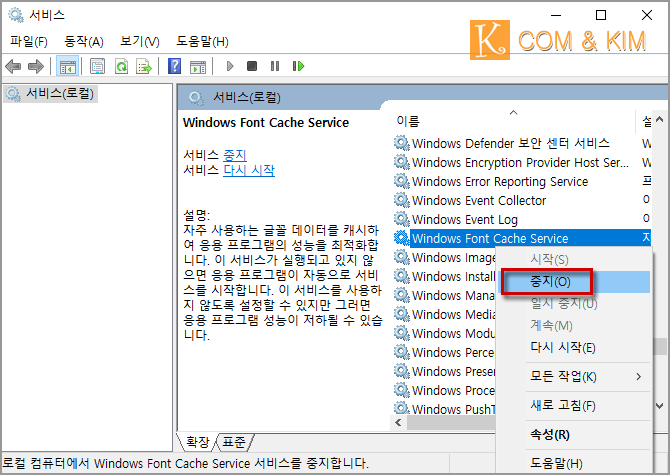Click the Start service play icon
The width and height of the screenshot is (670, 475).
(230, 66)
